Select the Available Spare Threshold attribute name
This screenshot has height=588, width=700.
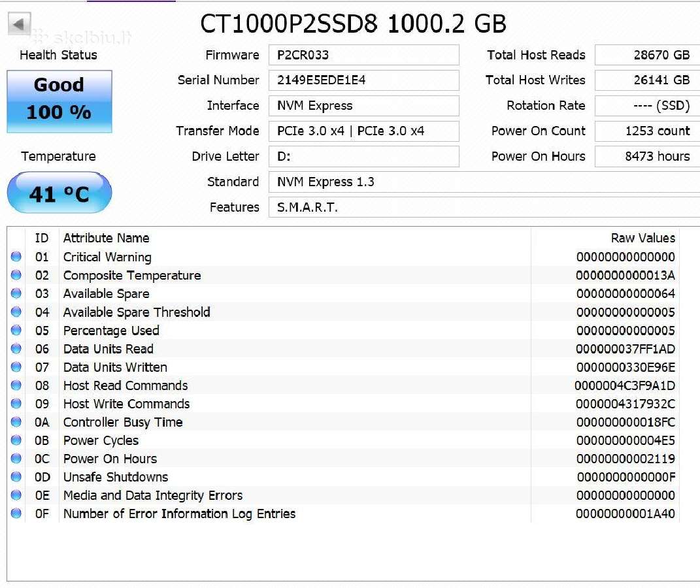click(x=137, y=312)
